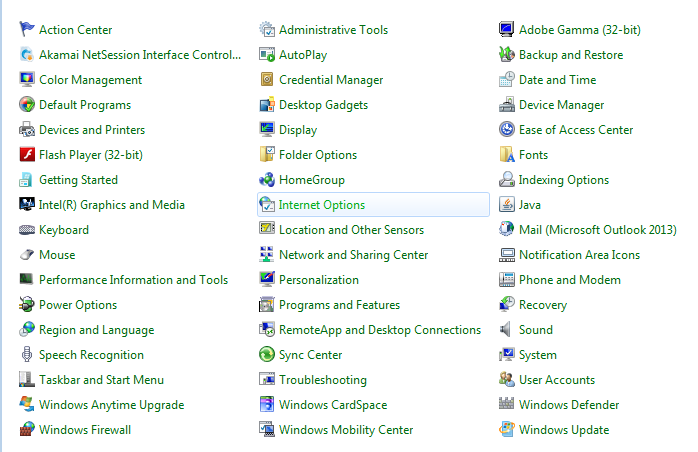Open Troubleshooting
The height and width of the screenshot is (452, 698).
point(323,380)
